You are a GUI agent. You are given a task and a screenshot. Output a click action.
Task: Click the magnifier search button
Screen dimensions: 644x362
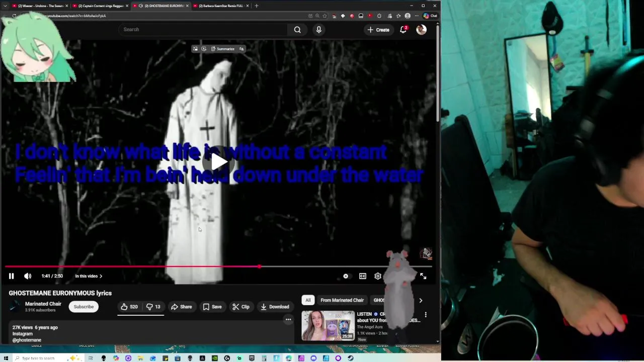[x=297, y=29]
